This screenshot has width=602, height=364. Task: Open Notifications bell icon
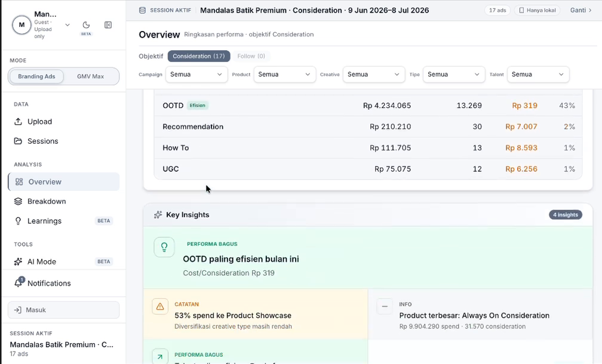(x=18, y=283)
